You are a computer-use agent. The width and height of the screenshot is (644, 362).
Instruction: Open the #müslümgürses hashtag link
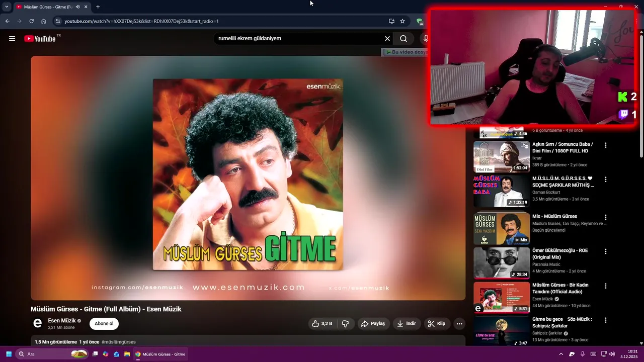click(119, 342)
